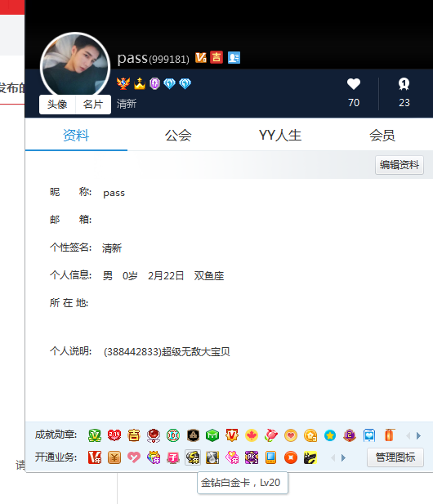
Task: Click the green V achievement medal
Action: (x=95, y=435)
